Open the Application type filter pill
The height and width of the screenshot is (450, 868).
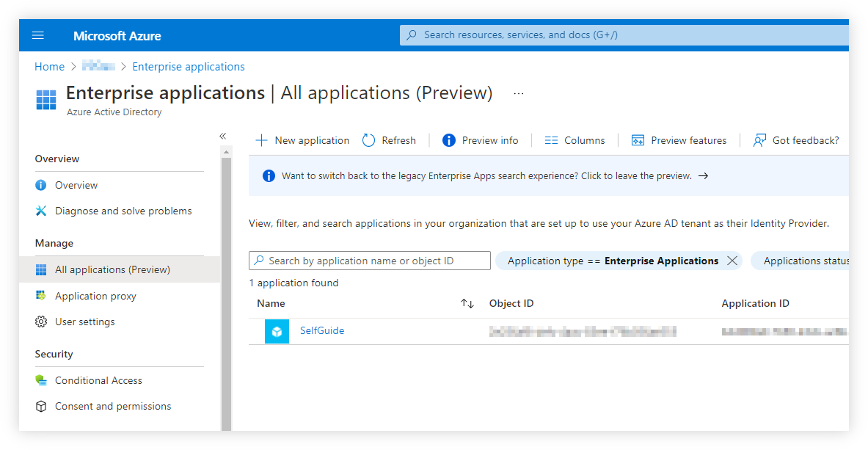pyautogui.click(x=613, y=261)
